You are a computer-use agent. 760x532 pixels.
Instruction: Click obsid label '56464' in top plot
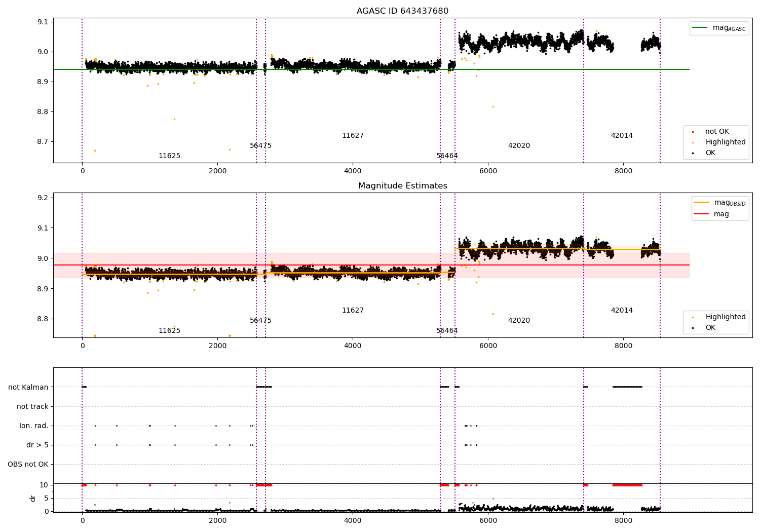coord(447,156)
